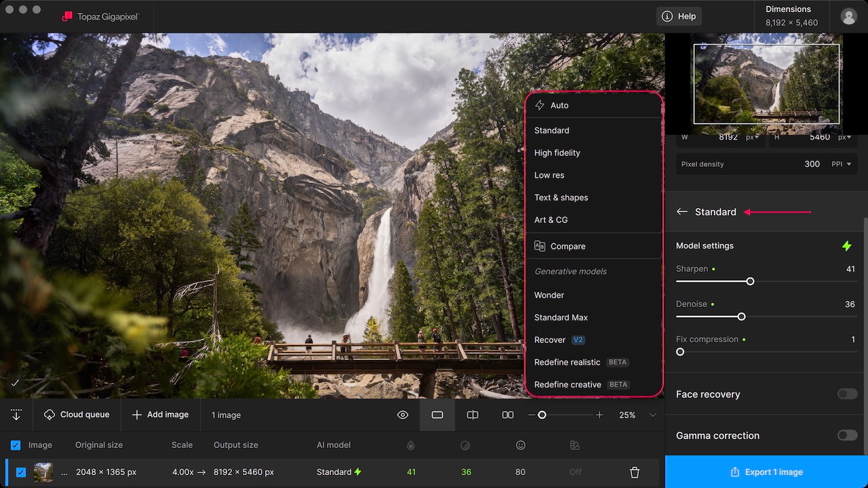Open the PPI unit dropdown
The image size is (868, 488).
click(841, 164)
